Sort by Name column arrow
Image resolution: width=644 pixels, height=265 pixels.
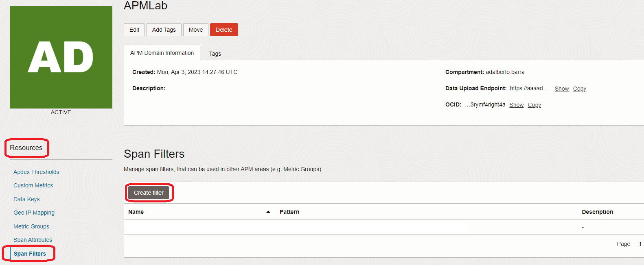[x=268, y=212]
